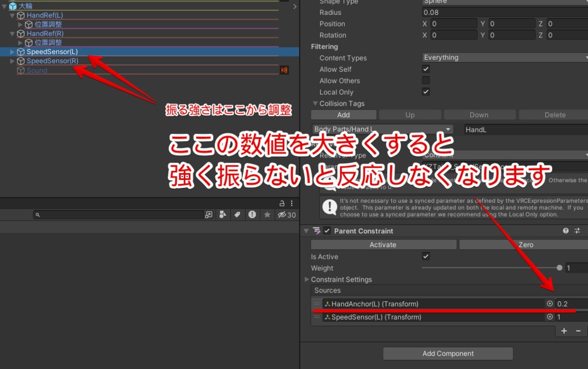
Task: Remove a source with the minus button
Action: (x=578, y=330)
